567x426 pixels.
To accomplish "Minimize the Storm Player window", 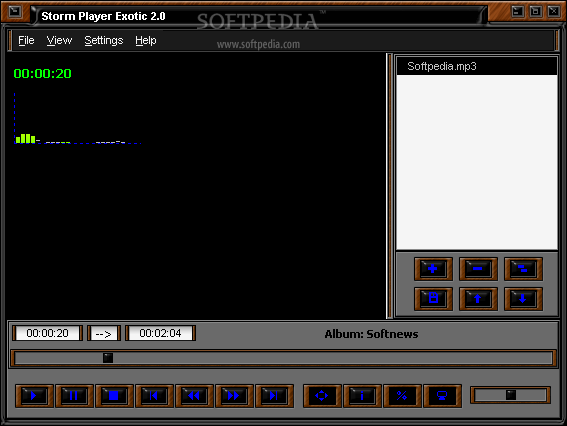I will (517, 12).
